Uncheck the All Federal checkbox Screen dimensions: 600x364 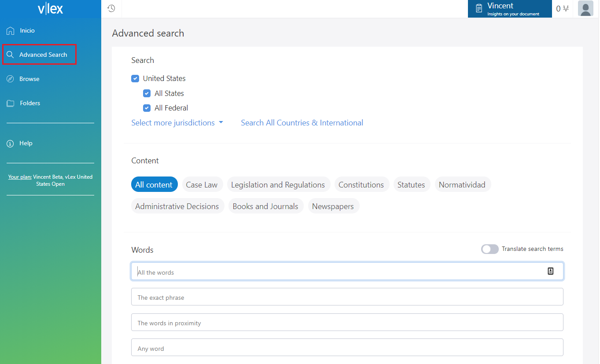click(147, 108)
